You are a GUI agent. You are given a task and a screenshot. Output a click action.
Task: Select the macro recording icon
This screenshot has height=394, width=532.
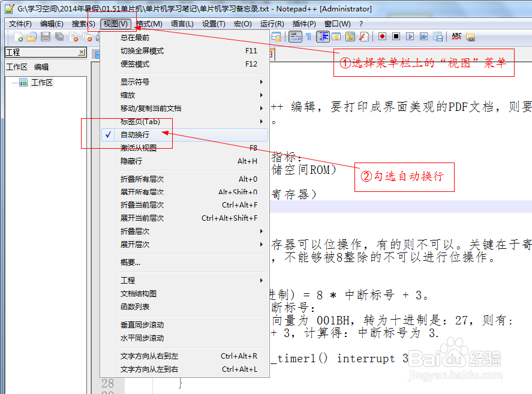point(383,36)
